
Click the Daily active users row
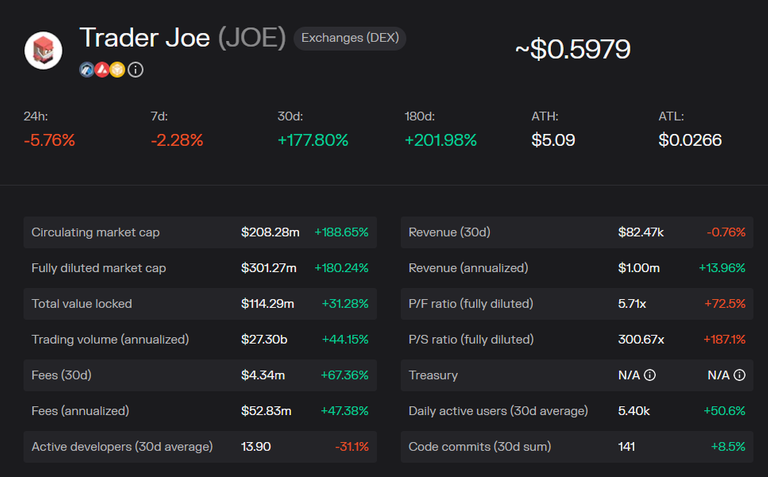point(577,410)
